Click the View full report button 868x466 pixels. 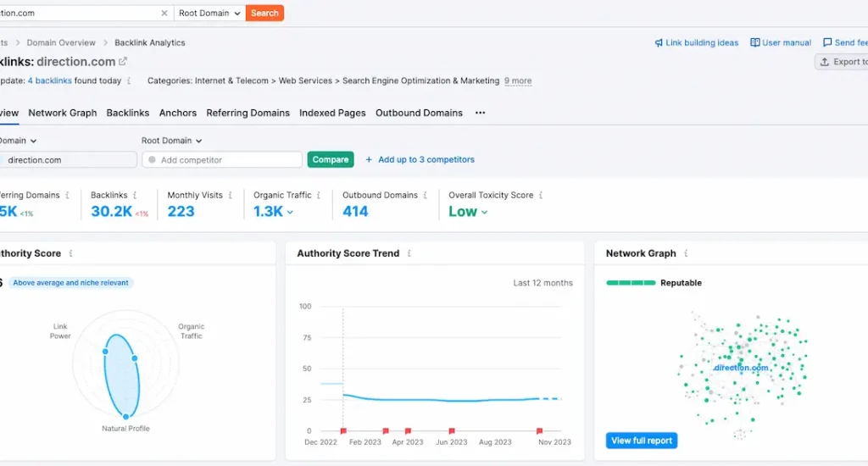(642, 441)
